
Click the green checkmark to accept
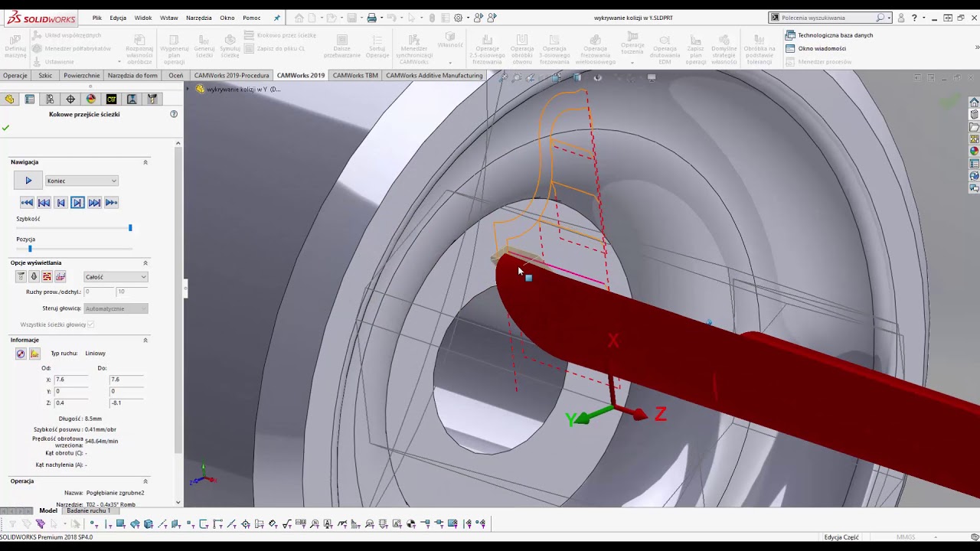point(6,128)
